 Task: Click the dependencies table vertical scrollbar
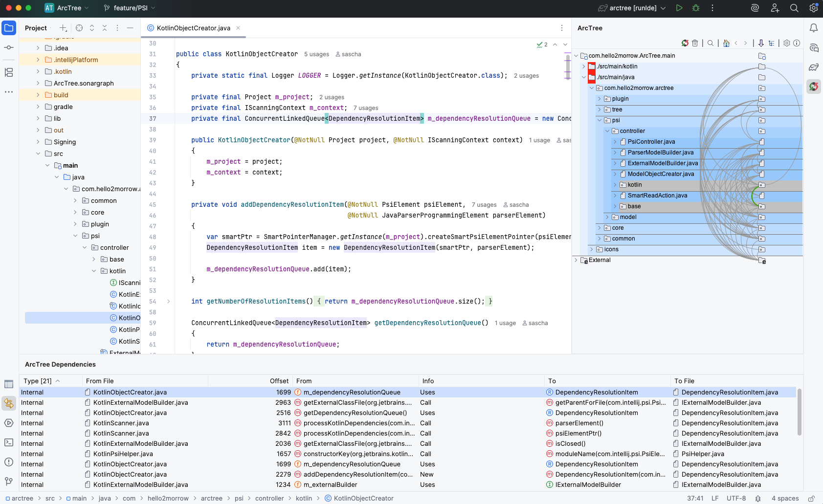pos(800,412)
